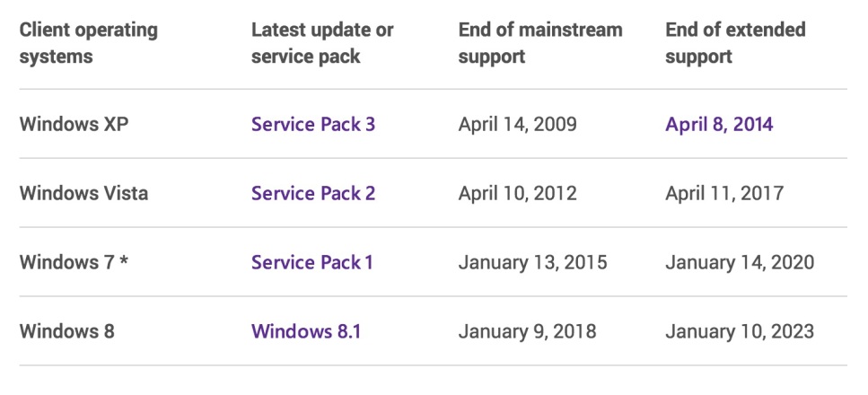The image size is (868, 395).
Task: Click the April 8, 2014 link
Action: point(719,124)
